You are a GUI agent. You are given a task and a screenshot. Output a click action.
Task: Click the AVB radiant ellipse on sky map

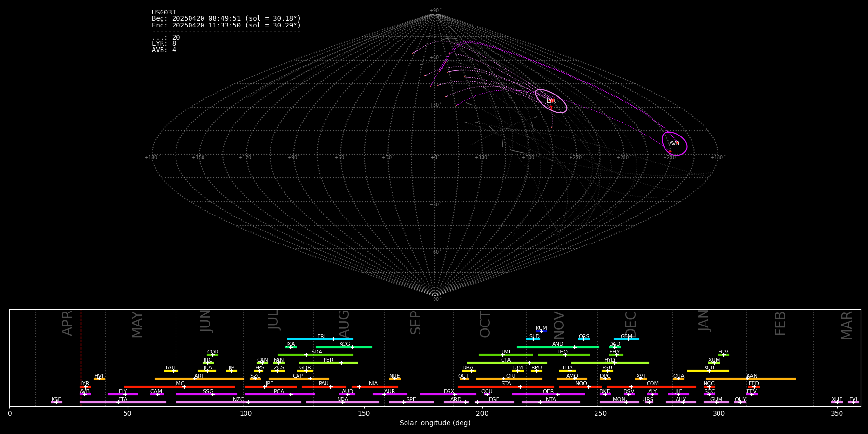click(x=674, y=144)
